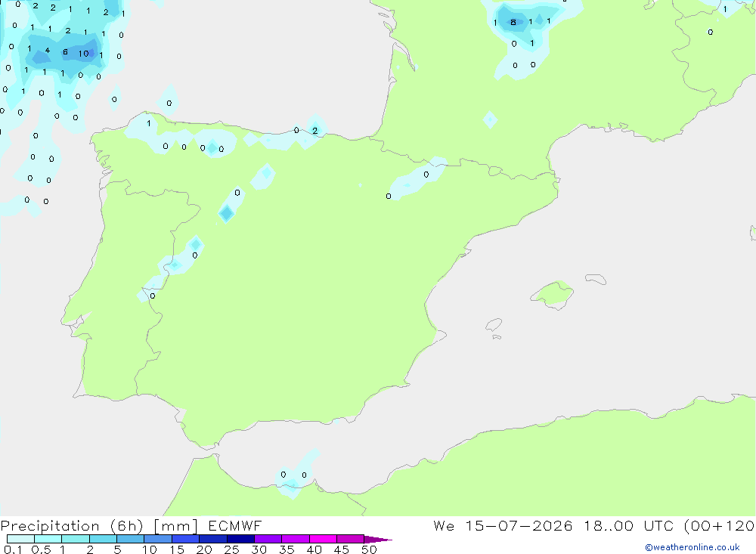Click the legend label '25'

pyautogui.click(x=231, y=549)
